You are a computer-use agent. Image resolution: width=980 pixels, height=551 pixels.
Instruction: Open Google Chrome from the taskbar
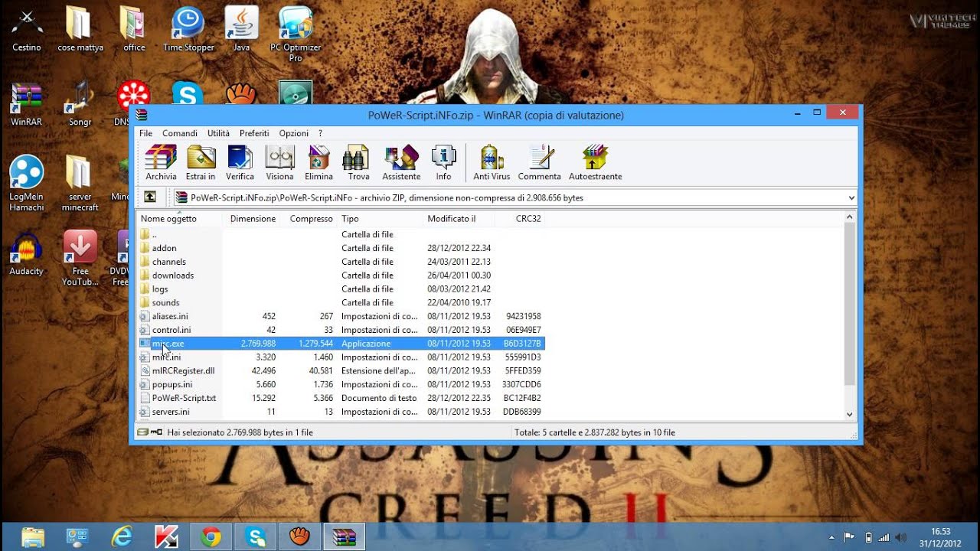[x=211, y=536]
